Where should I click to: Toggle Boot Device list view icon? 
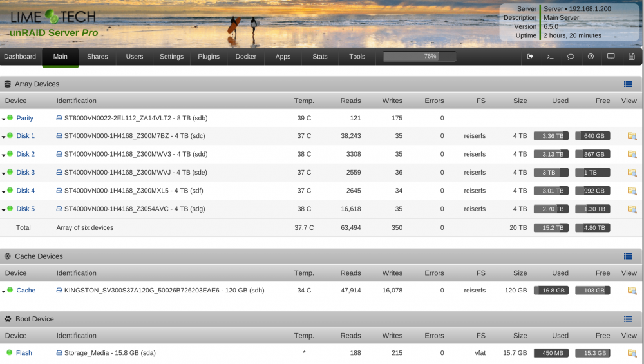pyautogui.click(x=627, y=319)
